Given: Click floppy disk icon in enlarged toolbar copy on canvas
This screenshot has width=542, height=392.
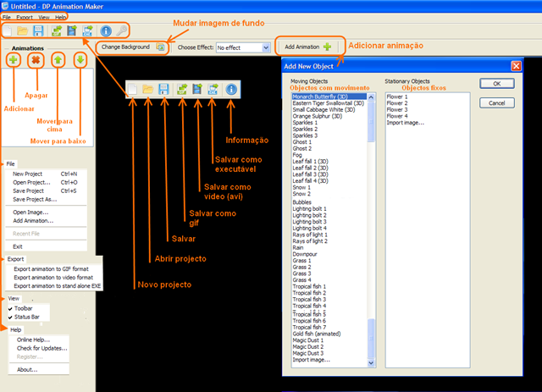Looking at the screenshot, I should coord(163,90).
